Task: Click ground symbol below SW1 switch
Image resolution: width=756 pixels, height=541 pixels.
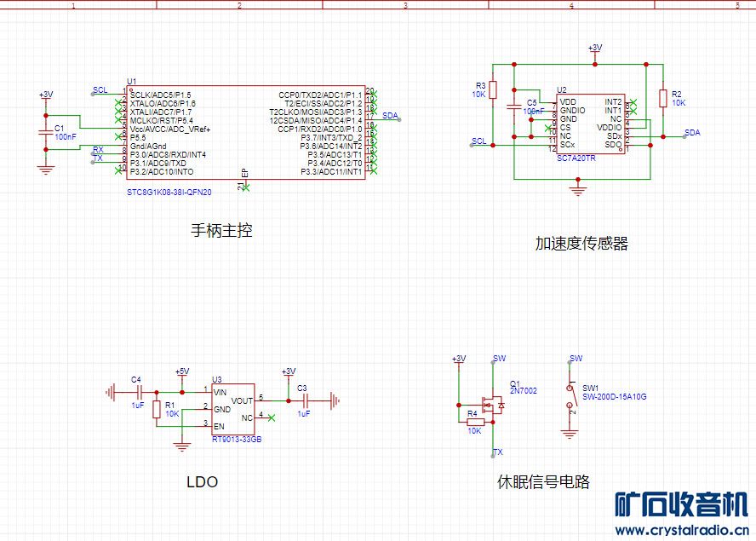Action: click(x=570, y=434)
